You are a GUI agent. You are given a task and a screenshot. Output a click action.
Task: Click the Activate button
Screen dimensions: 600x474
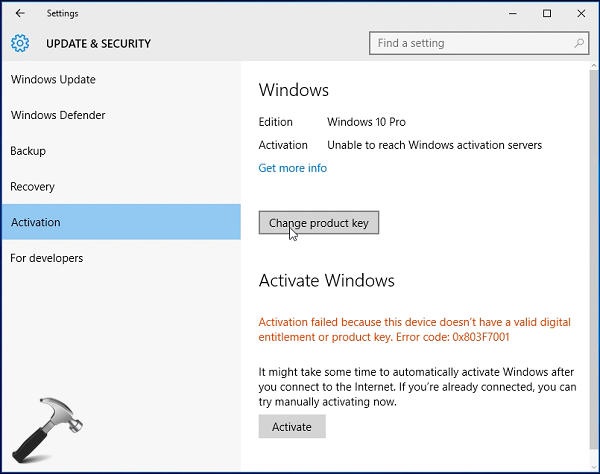point(292,427)
